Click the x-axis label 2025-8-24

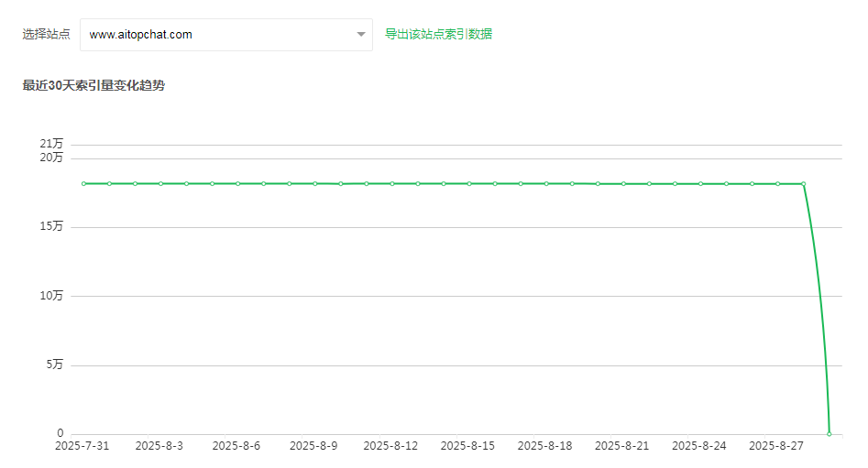[x=698, y=446]
